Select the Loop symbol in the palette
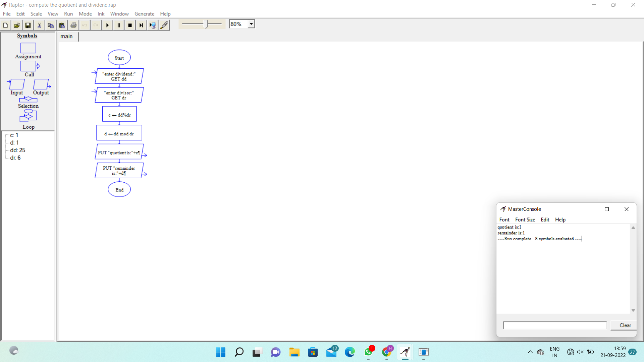The height and width of the screenshot is (362, 644). point(28,116)
